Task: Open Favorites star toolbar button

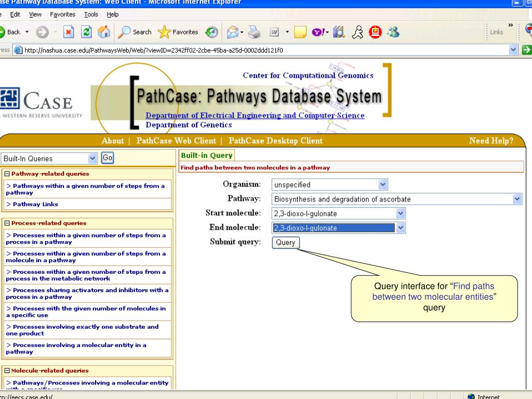Action: tap(178, 32)
